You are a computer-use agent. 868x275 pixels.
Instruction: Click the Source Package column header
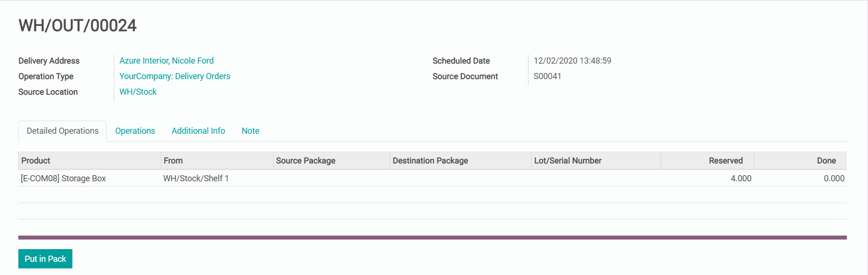[x=306, y=161]
